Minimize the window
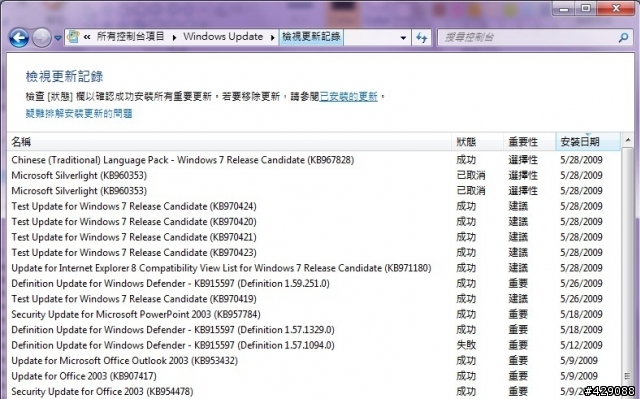Image resolution: width=640 pixels, height=399 pixels. [564, 8]
